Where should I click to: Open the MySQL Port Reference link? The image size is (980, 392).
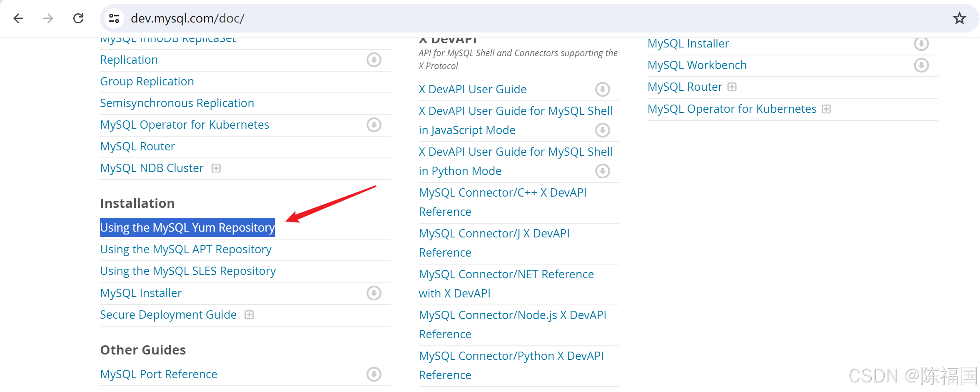159,374
